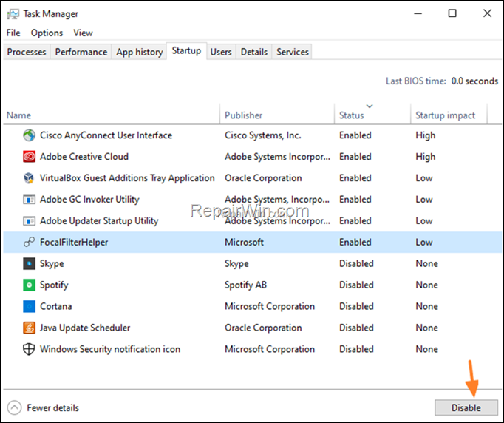Viewport: 504px width, 423px height.
Task: Click the blue Cortana icon
Action: pos(29,306)
